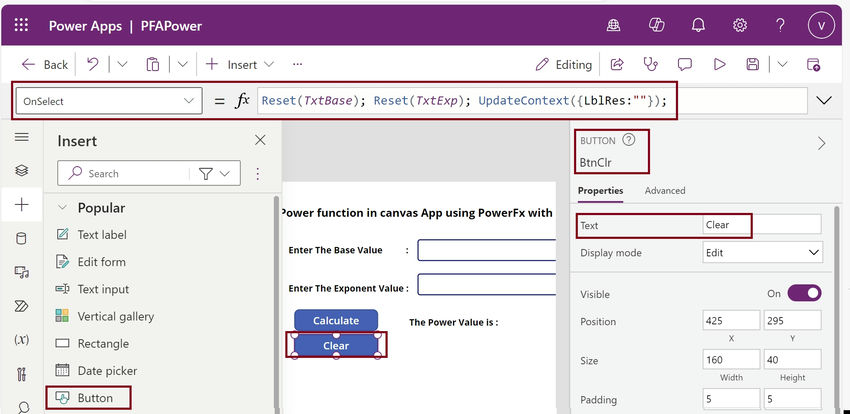Open Tree view layers icon in sidebar
Image resolution: width=850 pixels, height=414 pixels.
22,171
